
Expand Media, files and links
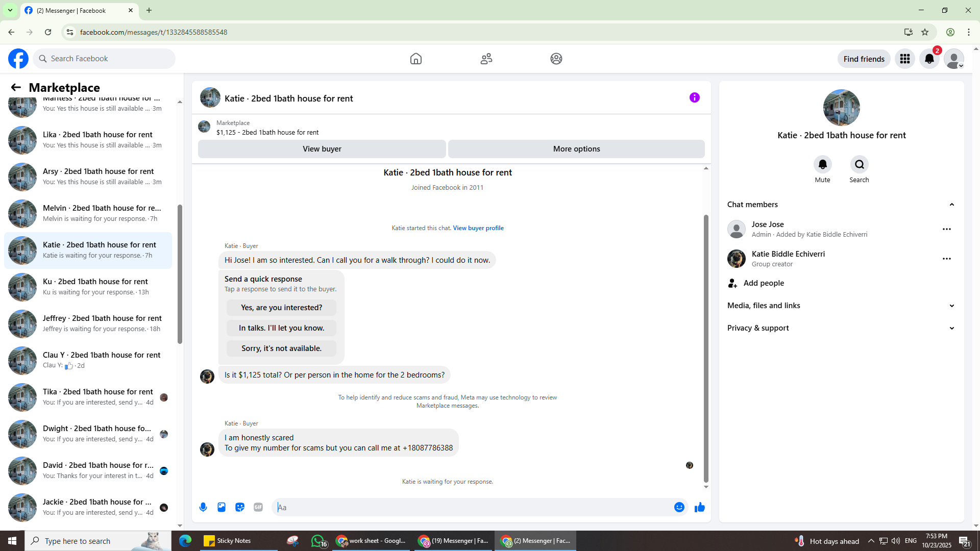951,306
